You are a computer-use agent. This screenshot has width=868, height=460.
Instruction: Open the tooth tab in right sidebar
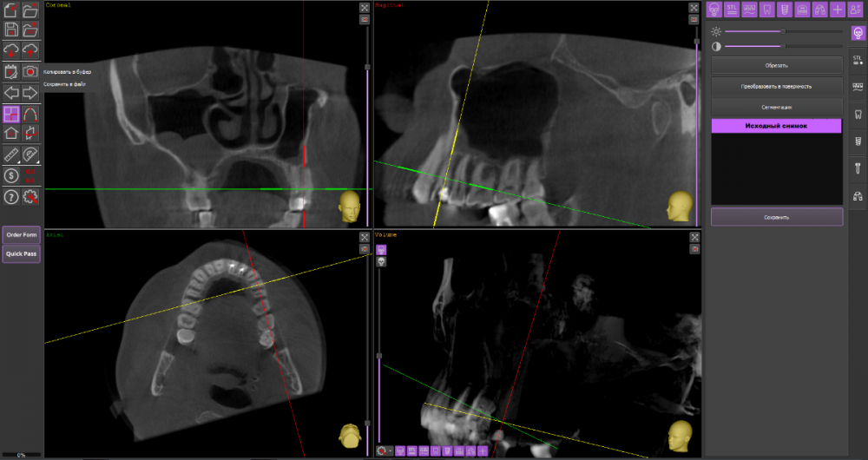858,114
